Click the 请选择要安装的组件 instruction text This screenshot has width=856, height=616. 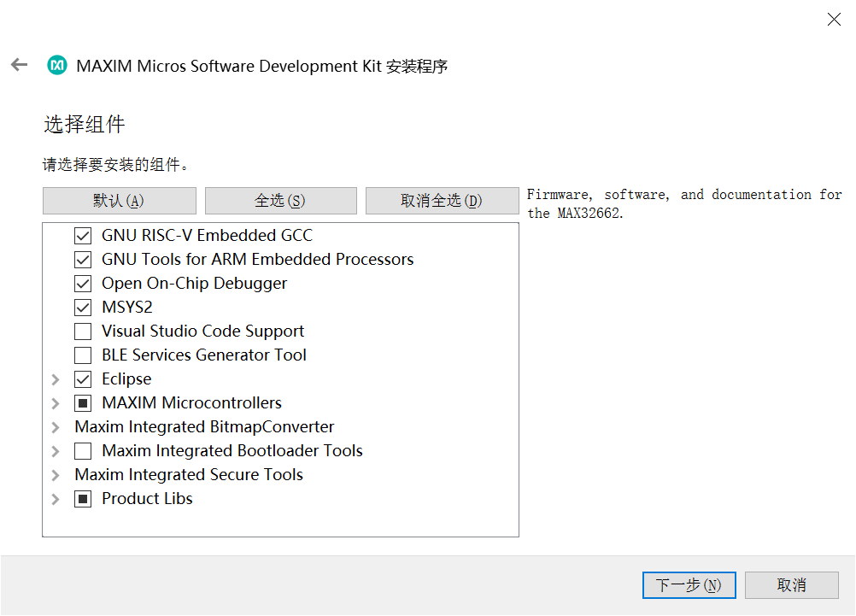[x=115, y=164]
